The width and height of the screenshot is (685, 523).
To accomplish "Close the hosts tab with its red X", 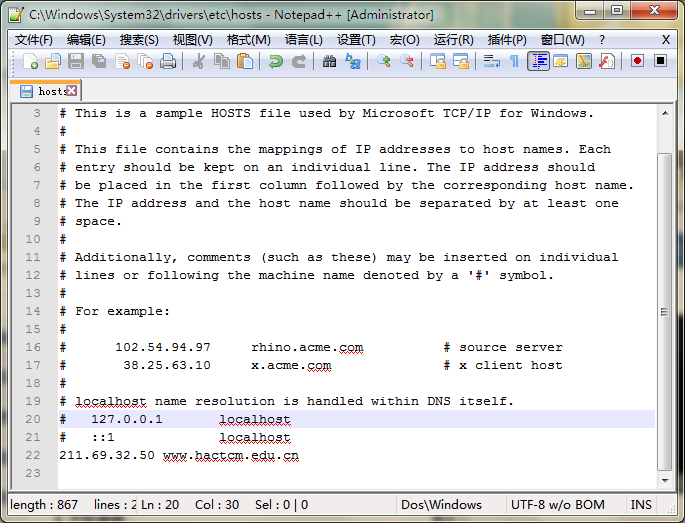I will click(x=72, y=90).
